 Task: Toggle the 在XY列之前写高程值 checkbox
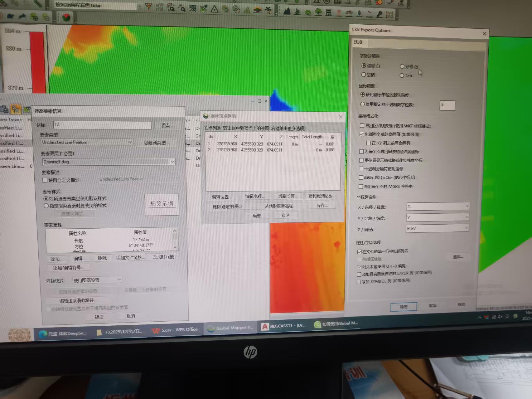click(x=369, y=143)
